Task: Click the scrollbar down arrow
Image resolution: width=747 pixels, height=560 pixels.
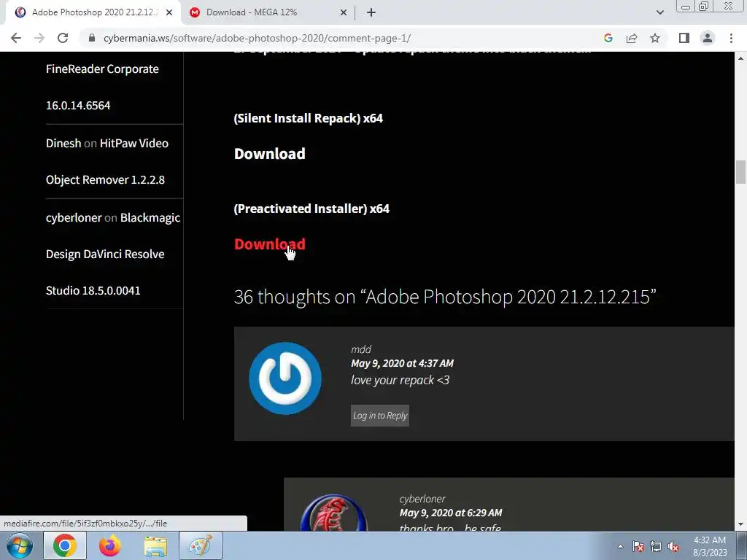Action: click(x=740, y=524)
